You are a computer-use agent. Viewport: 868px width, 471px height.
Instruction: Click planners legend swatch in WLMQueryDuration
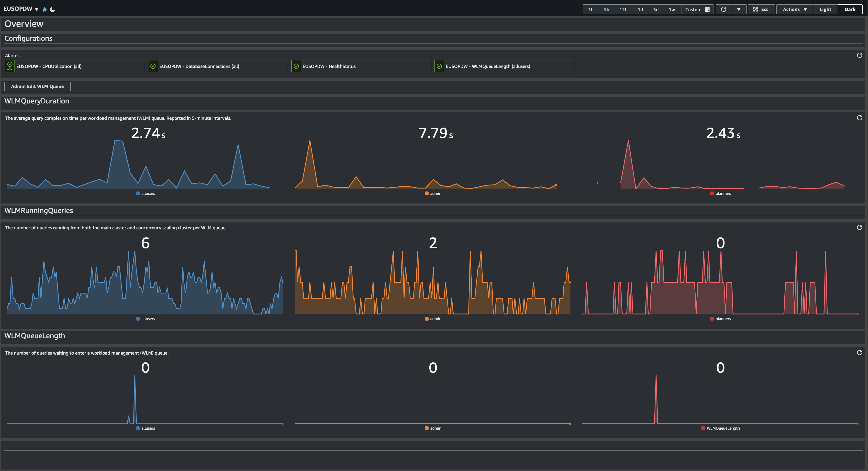point(712,193)
